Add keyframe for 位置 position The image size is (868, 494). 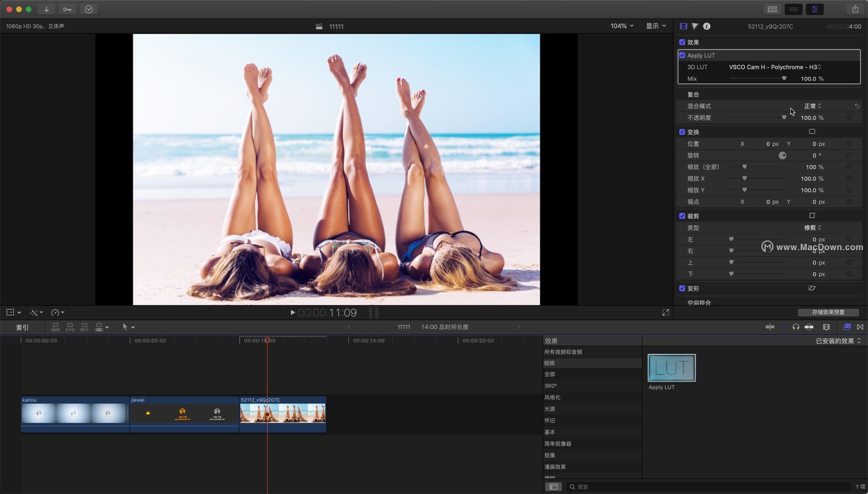[x=849, y=143]
